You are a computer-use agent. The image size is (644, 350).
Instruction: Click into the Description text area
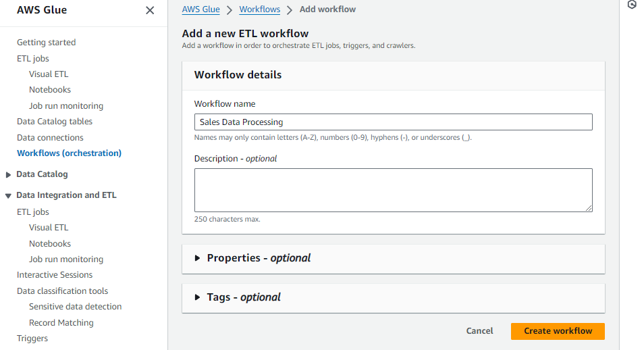pos(393,190)
